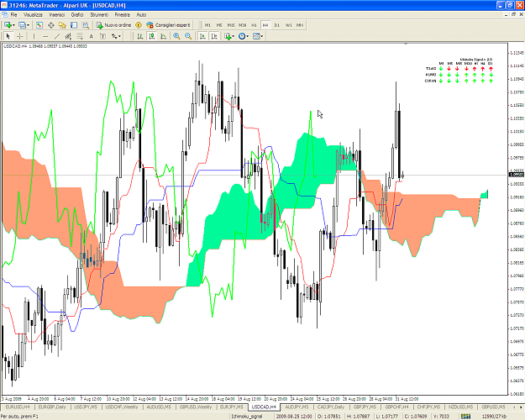525x420 pixels.
Task: Select MN timeframe button
Action: [300, 25]
